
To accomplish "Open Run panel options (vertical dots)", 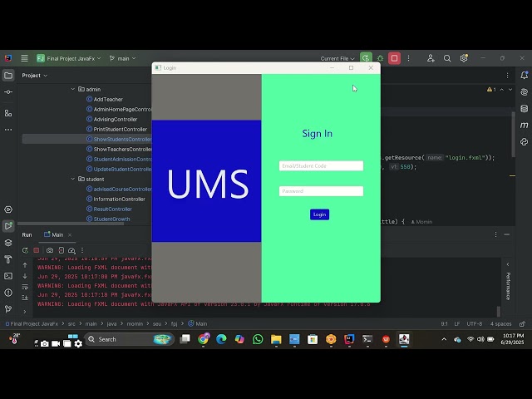I will 495,234.
